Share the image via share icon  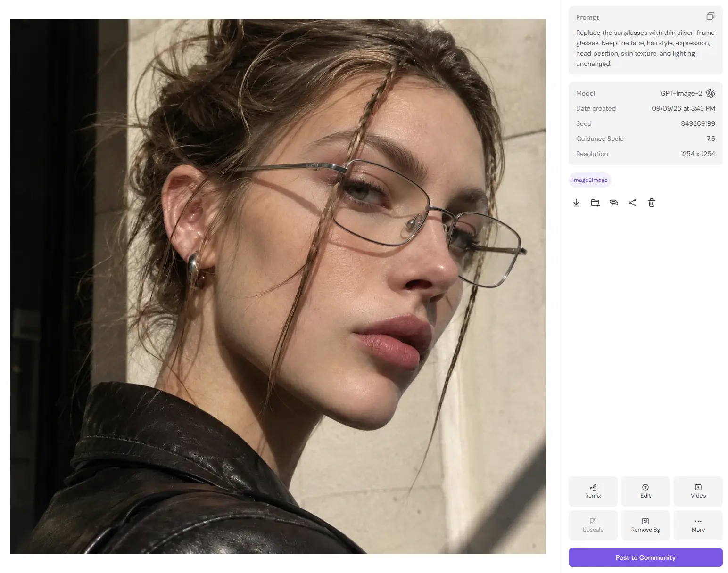point(633,203)
